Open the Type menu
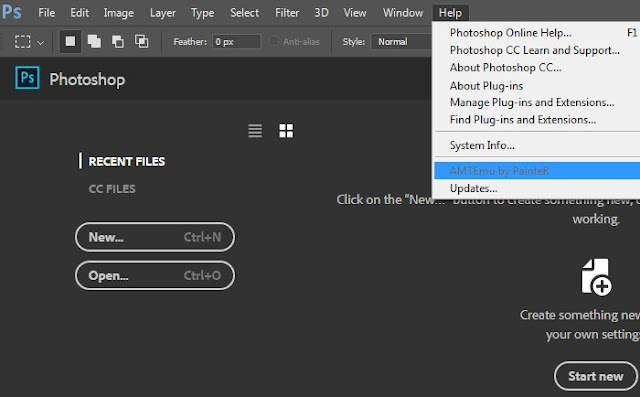 202,13
